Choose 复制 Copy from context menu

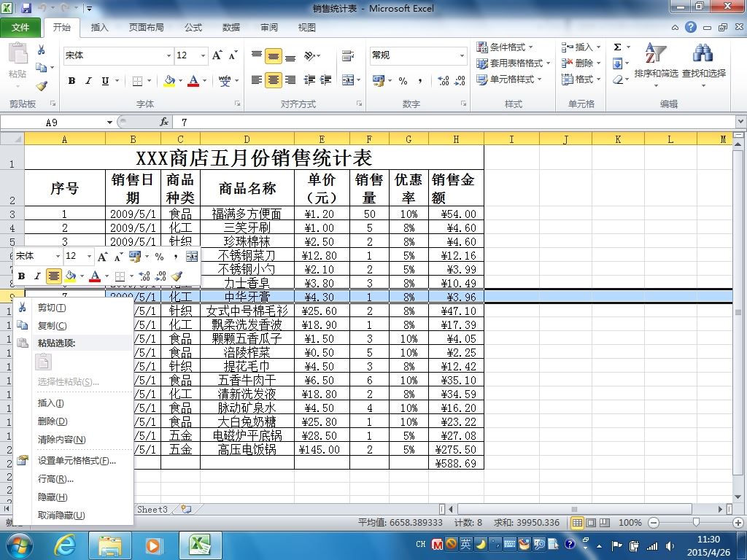pos(74,326)
